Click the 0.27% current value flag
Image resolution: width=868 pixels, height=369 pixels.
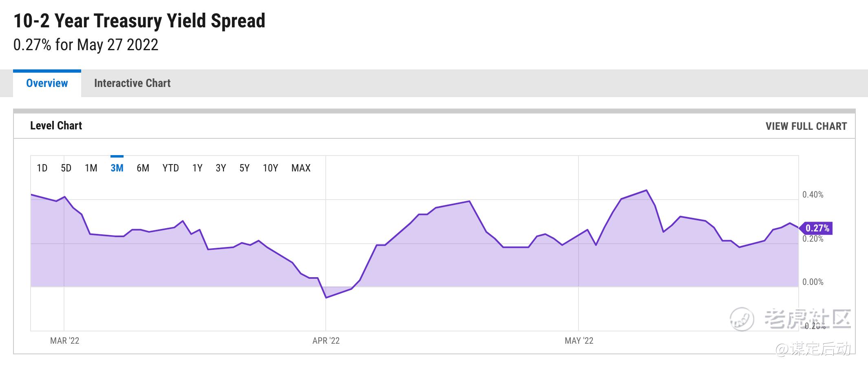pos(817,228)
